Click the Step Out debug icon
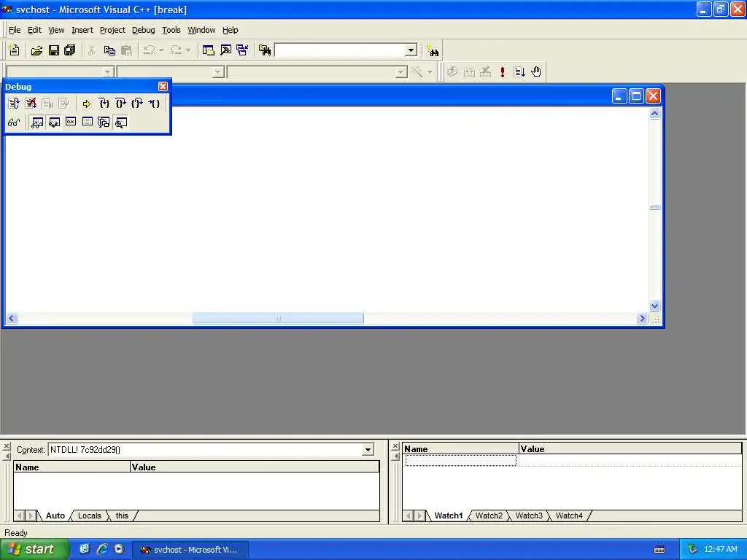The image size is (747, 560). [x=137, y=104]
